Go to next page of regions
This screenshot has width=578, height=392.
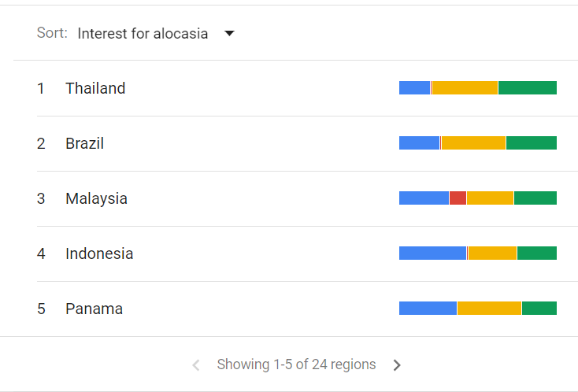(x=397, y=365)
